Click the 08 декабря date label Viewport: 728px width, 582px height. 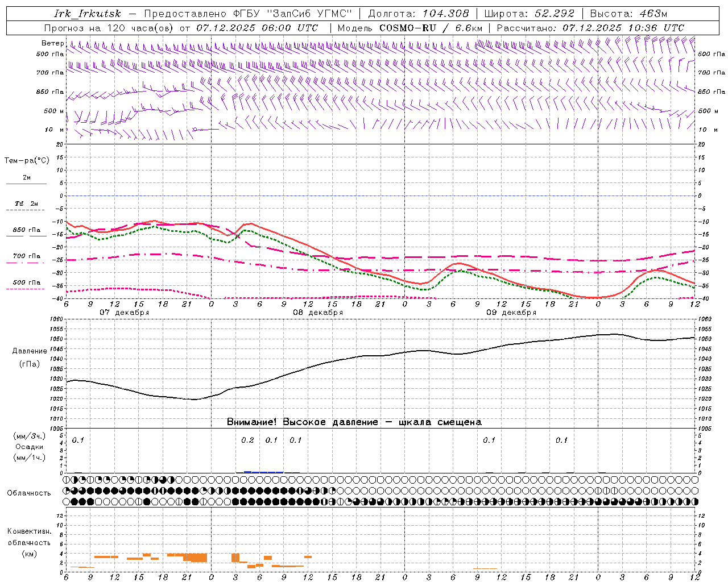(x=318, y=313)
